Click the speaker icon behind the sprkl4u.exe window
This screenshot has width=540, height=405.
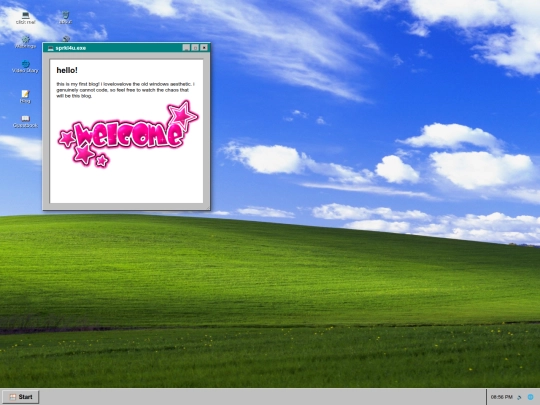click(66, 39)
